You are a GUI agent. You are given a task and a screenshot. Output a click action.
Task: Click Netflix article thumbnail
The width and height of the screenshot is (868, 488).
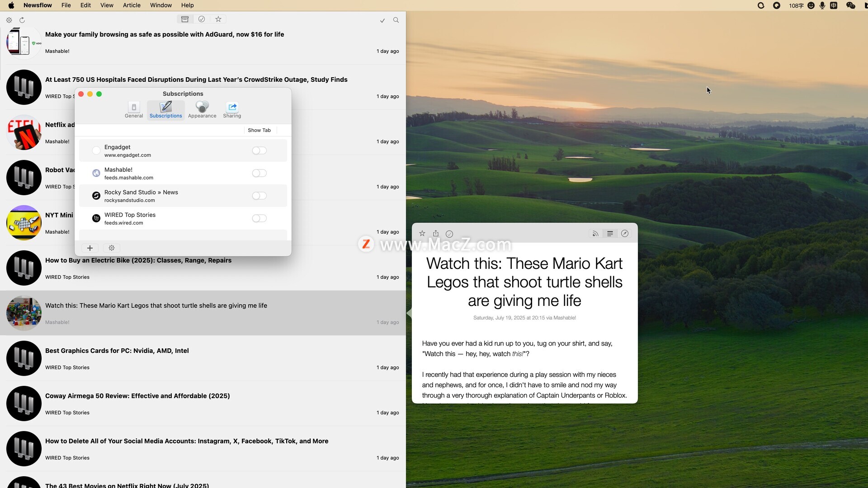[24, 132]
